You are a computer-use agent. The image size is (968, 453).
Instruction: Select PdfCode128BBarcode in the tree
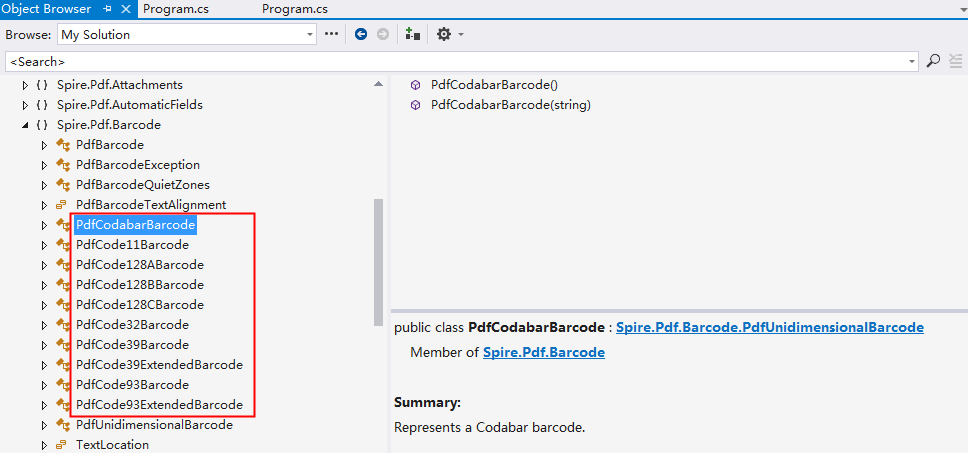pyautogui.click(x=140, y=285)
